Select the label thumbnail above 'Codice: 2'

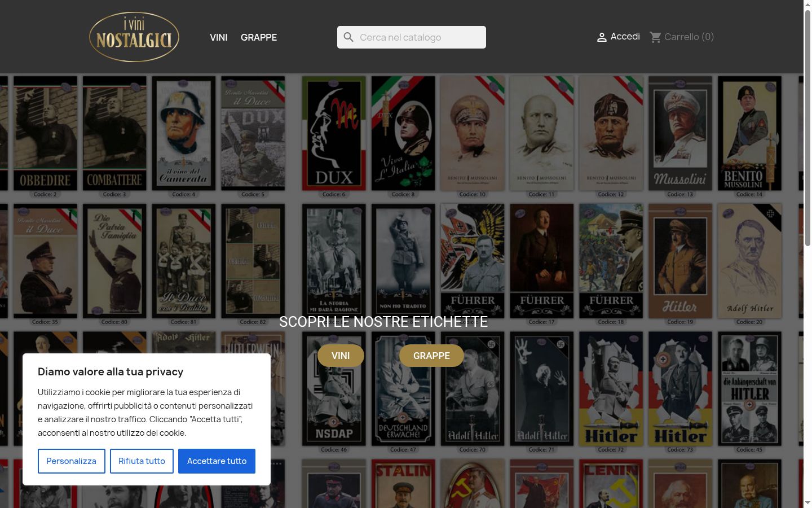45,133
